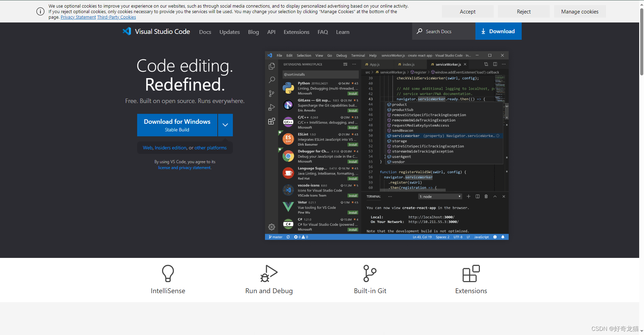Viewport: 644px width, 335px height.
Task: Click the Built-in Git label
Action: 370,291
